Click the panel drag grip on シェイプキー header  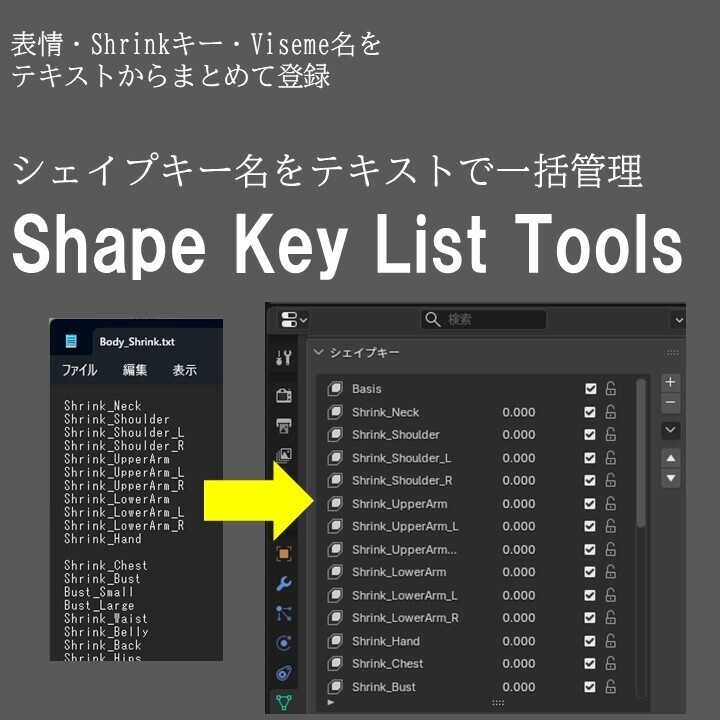click(x=673, y=353)
